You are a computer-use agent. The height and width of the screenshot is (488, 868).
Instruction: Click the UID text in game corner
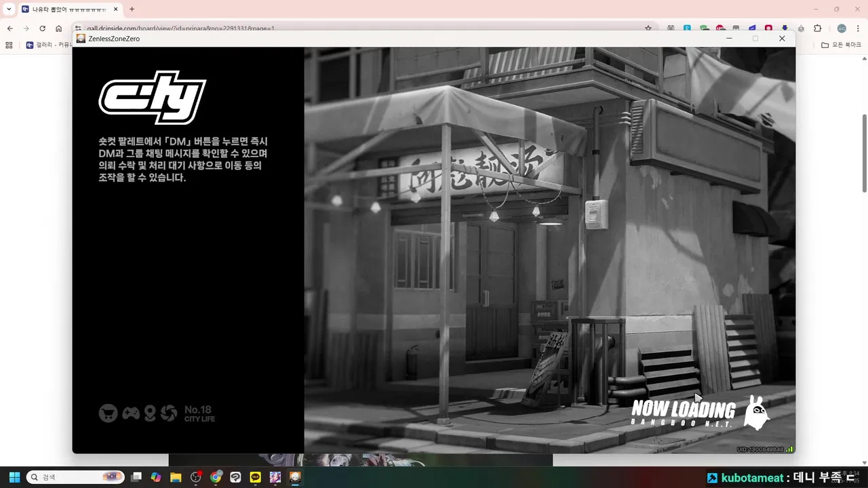(759, 449)
